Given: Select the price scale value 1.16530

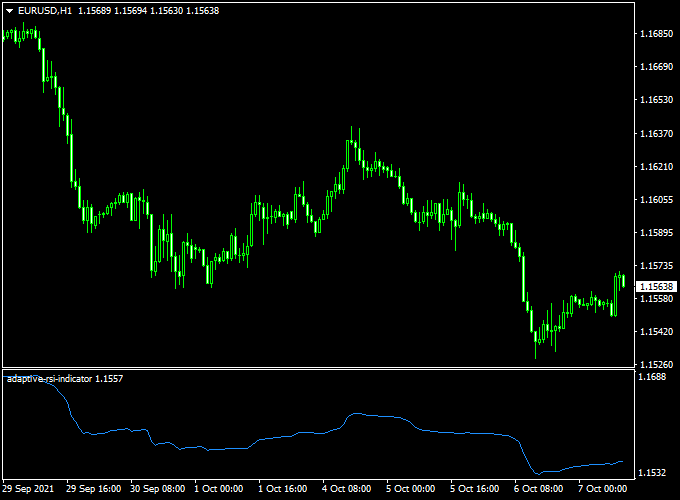Looking at the screenshot, I should (657, 100).
